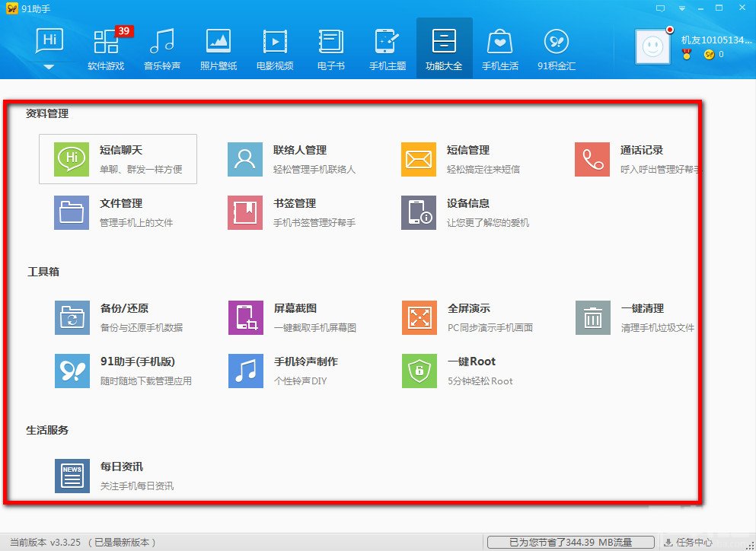Open the 短信管理 envelope icon

419,159
